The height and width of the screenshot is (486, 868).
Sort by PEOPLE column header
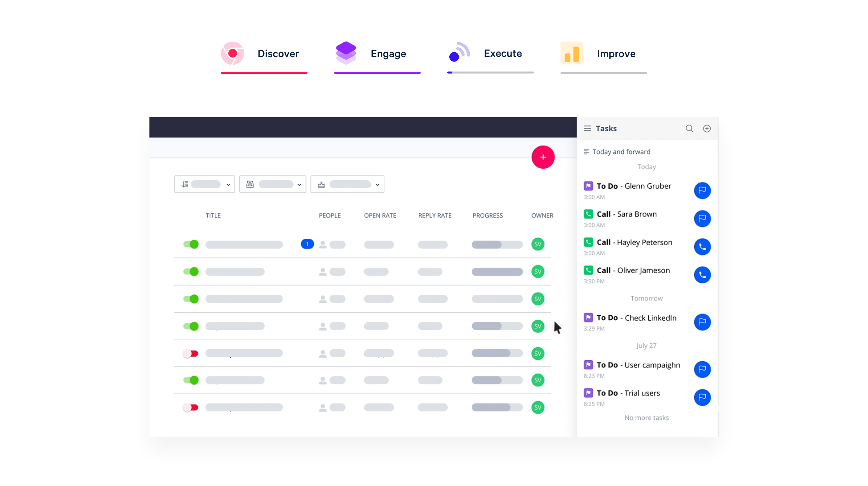coord(329,216)
